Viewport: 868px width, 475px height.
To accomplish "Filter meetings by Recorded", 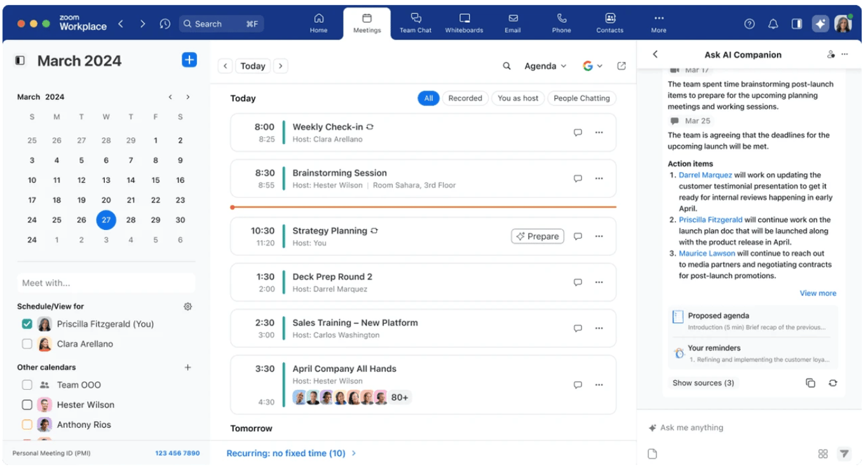I will pyautogui.click(x=465, y=98).
